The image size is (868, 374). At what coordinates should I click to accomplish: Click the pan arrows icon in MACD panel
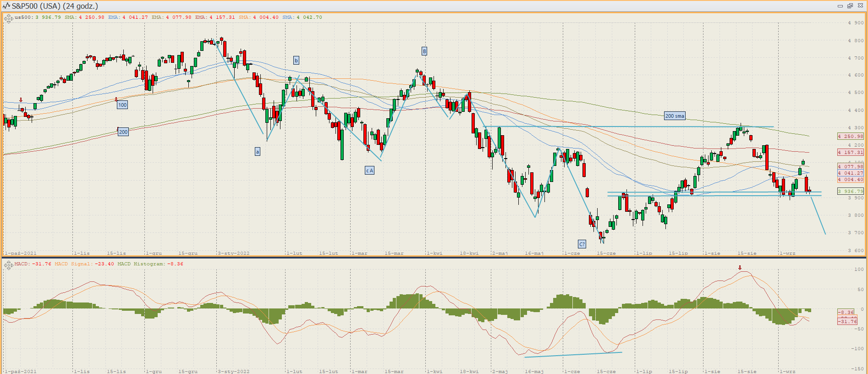tap(8, 265)
